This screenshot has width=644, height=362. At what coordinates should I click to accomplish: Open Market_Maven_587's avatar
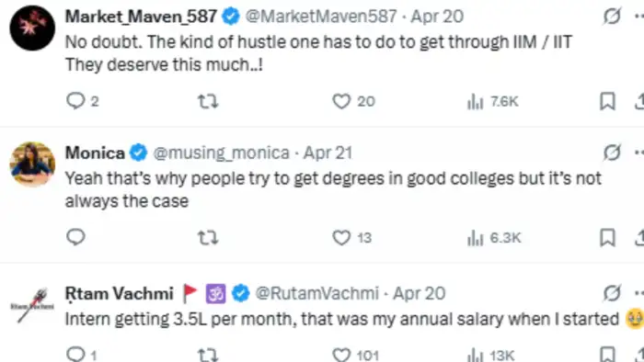pyautogui.click(x=32, y=28)
